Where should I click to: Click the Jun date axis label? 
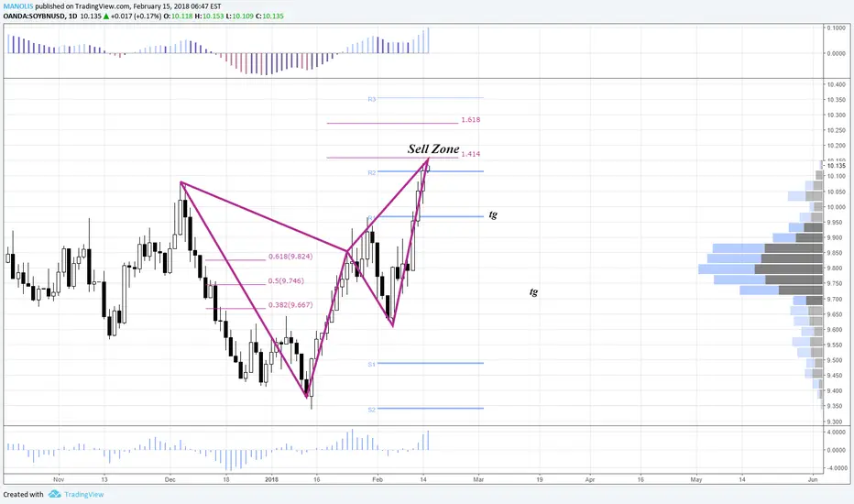pos(813,479)
